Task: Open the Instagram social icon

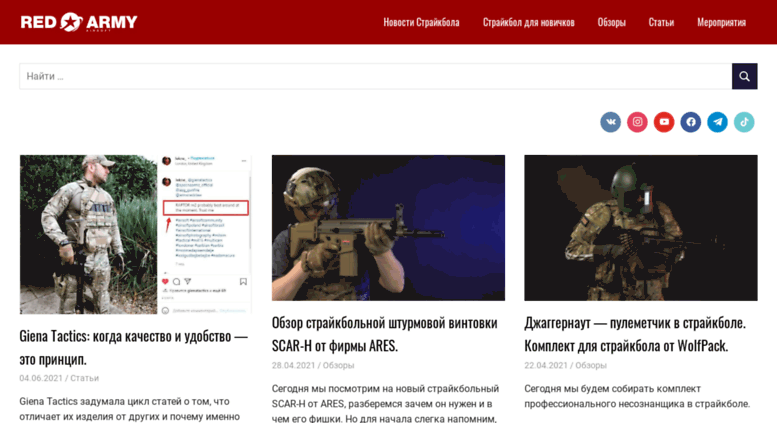Action: coord(637,122)
